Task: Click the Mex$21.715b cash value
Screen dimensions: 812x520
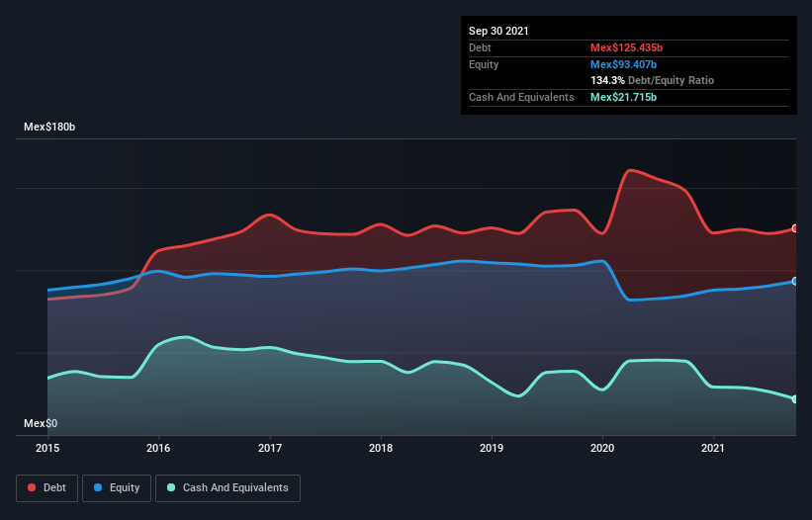Action: click(623, 97)
